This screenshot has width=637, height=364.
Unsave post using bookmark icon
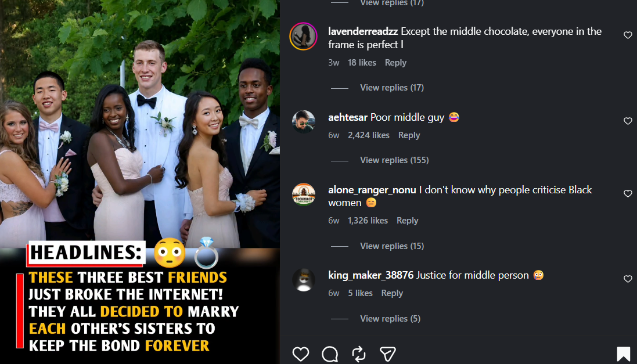pyautogui.click(x=623, y=354)
